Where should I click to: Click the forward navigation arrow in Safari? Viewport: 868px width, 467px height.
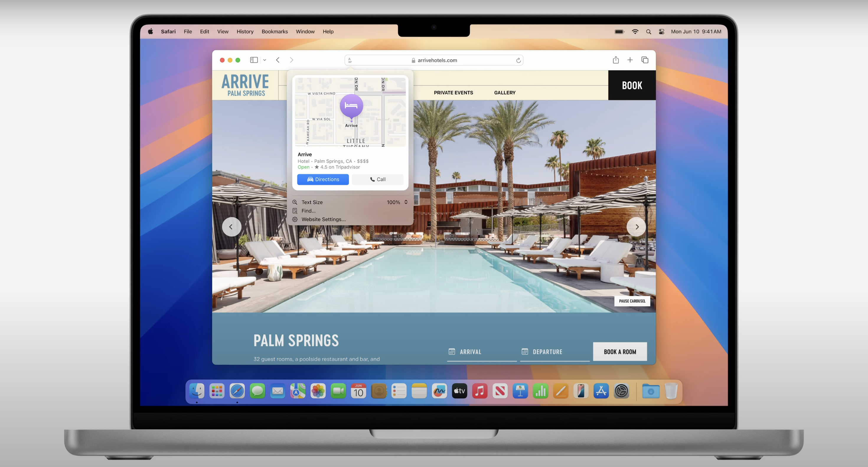tap(291, 60)
